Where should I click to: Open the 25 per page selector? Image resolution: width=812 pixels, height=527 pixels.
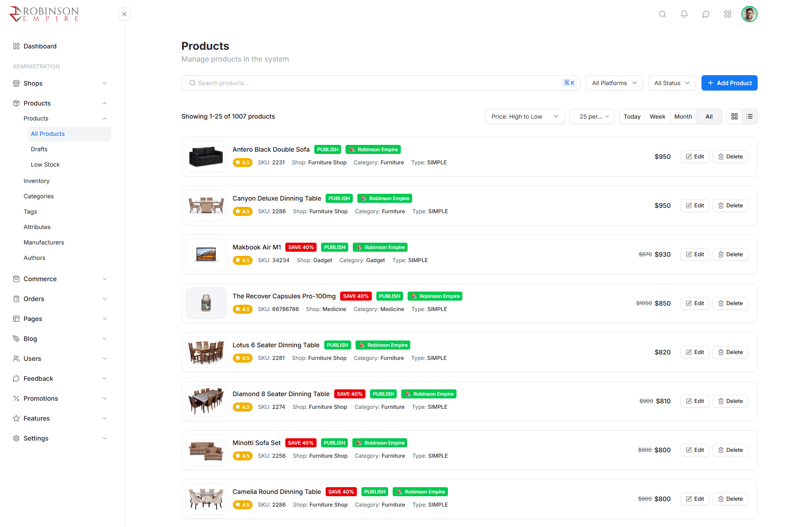591,116
